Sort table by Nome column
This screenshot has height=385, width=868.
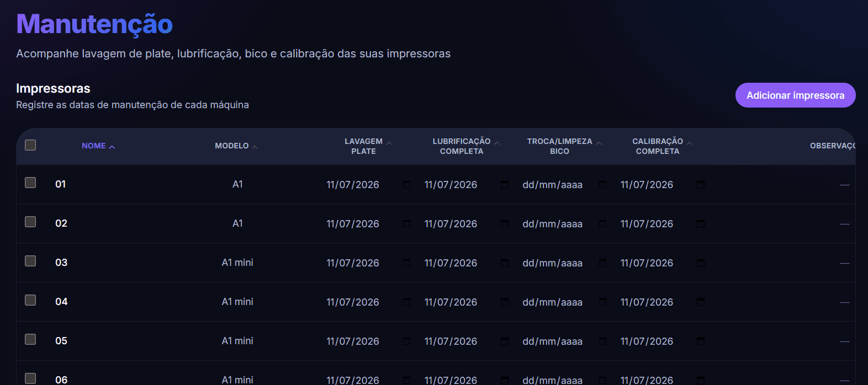point(98,146)
